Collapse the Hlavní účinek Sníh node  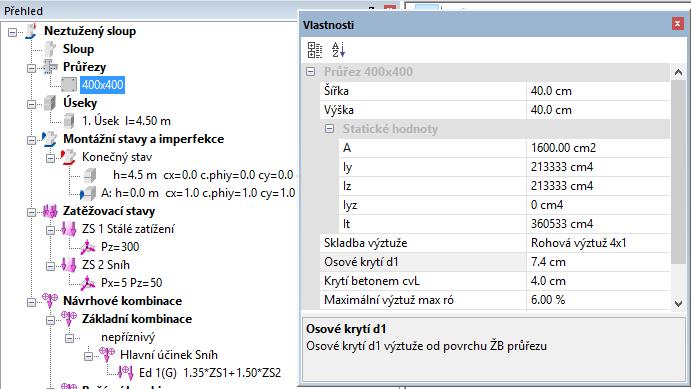click(x=88, y=356)
